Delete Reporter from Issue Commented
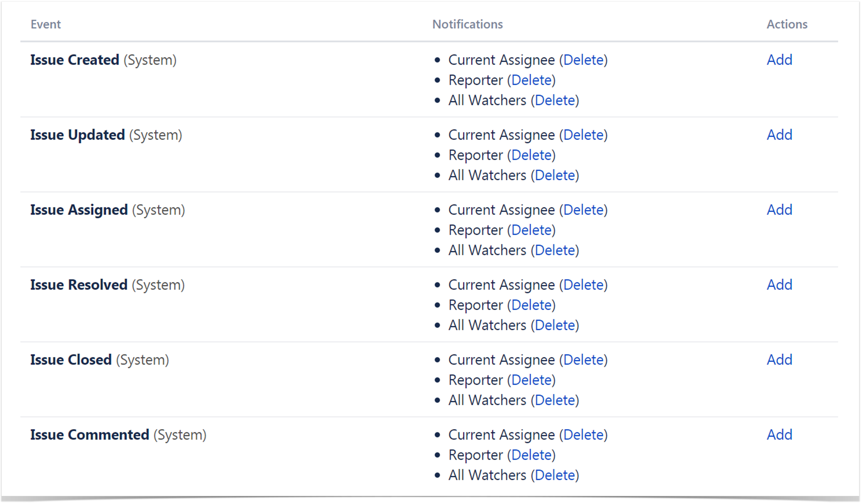The height and width of the screenshot is (504, 863). click(x=531, y=455)
